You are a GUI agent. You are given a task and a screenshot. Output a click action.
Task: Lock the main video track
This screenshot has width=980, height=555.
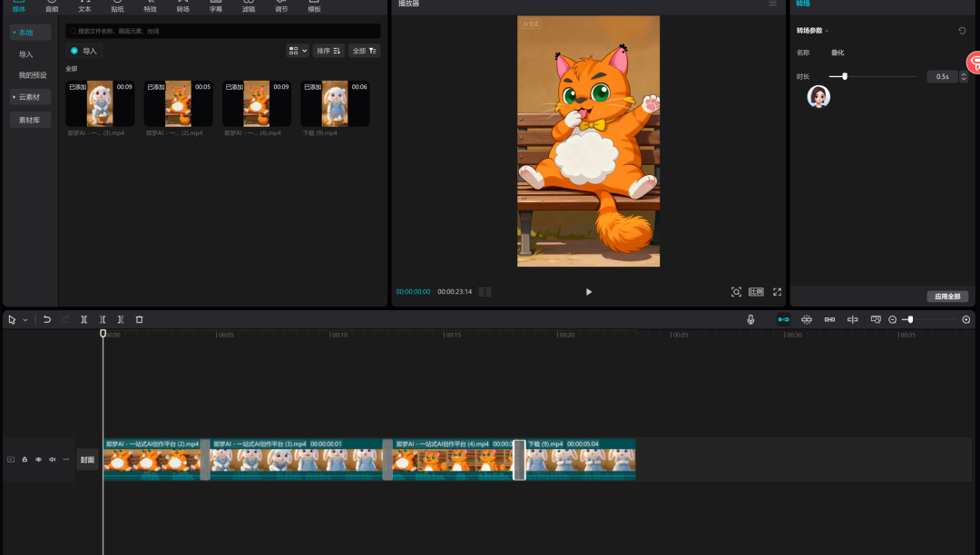click(x=24, y=460)
